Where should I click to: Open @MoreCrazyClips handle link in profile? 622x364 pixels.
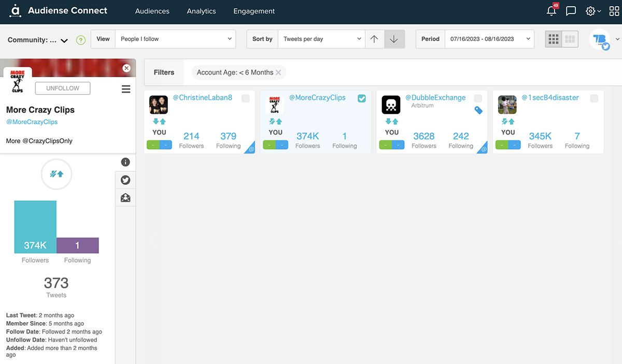click(32, 122)
